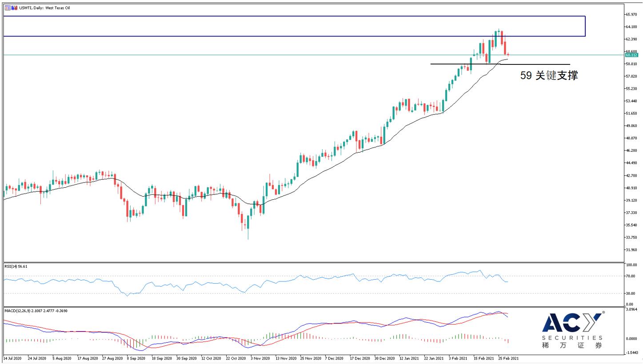The image size is (643, 364).
Task: Click the '59 关键支撑' text label
Action: coord(549,76)
